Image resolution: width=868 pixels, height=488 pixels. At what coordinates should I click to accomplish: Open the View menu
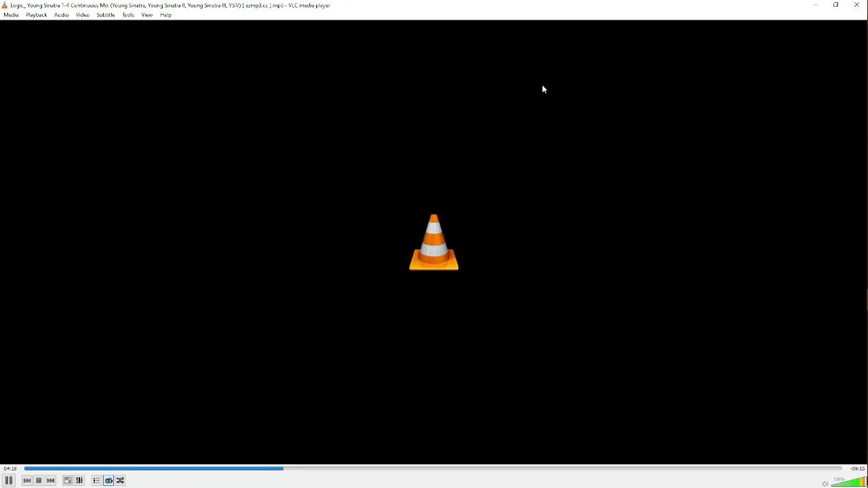pos(147,15)
